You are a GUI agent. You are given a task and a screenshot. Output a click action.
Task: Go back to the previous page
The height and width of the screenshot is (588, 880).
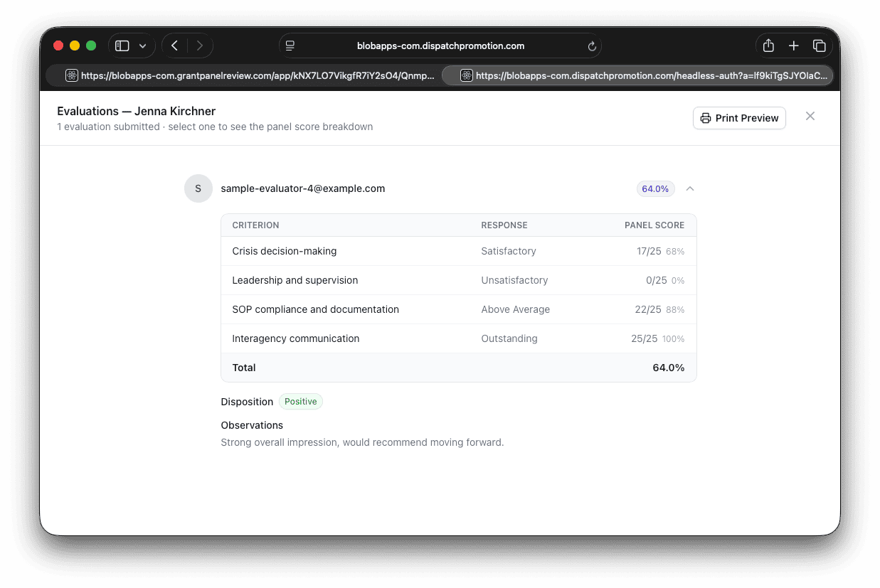174,46
